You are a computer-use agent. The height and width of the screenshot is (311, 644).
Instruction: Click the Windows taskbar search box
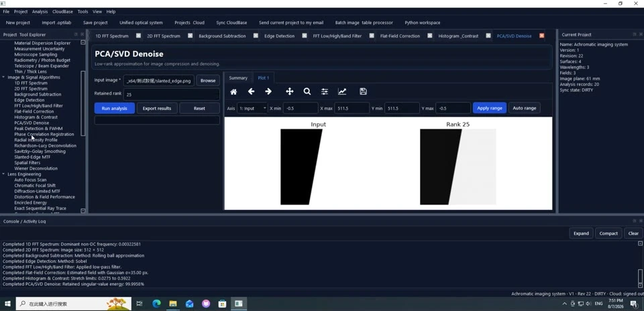74,304
